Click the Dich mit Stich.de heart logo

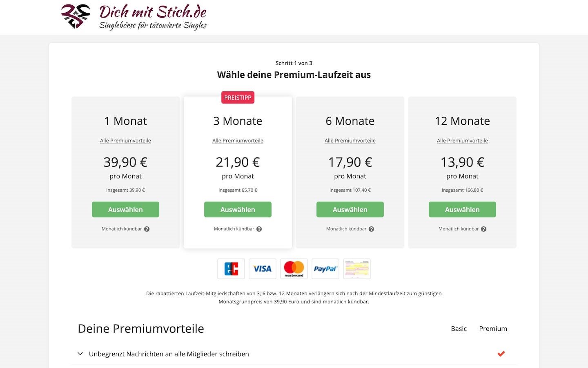click(76, 16)
